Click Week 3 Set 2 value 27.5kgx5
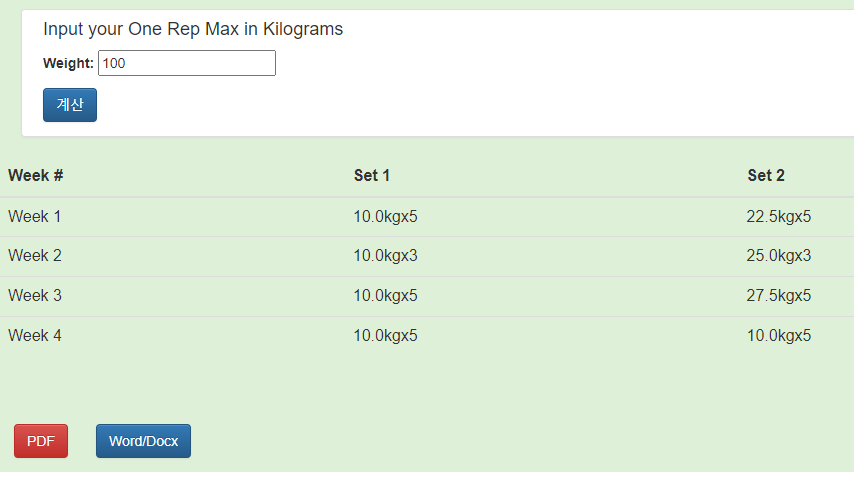 (x=779, y=296)
